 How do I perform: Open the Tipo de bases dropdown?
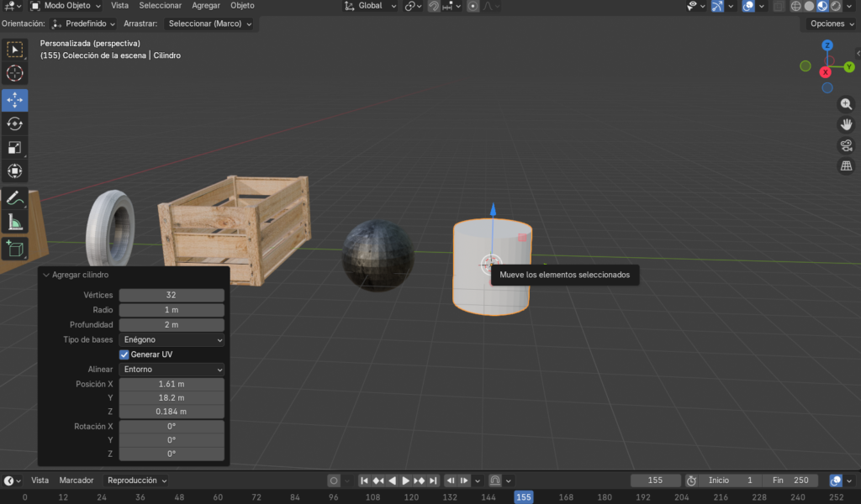[172, 339]
